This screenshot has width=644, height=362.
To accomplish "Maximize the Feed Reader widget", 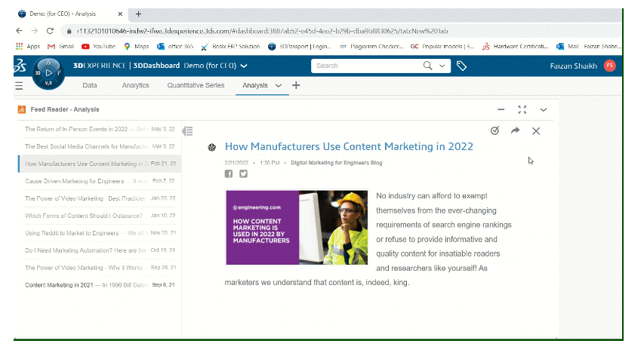I will [522, 109].
